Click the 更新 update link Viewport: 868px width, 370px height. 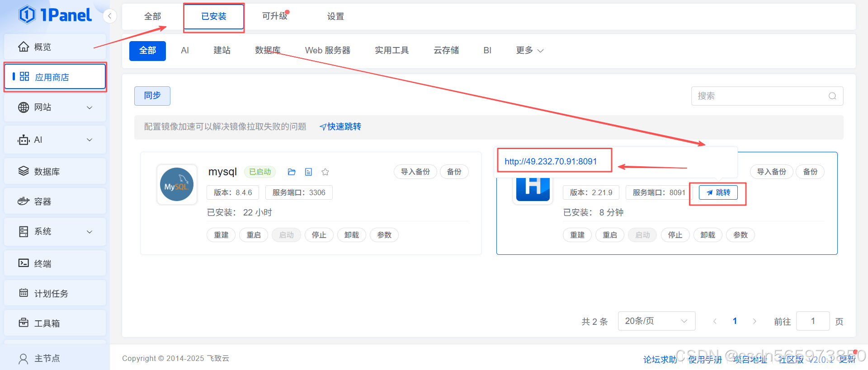point(847,359)
